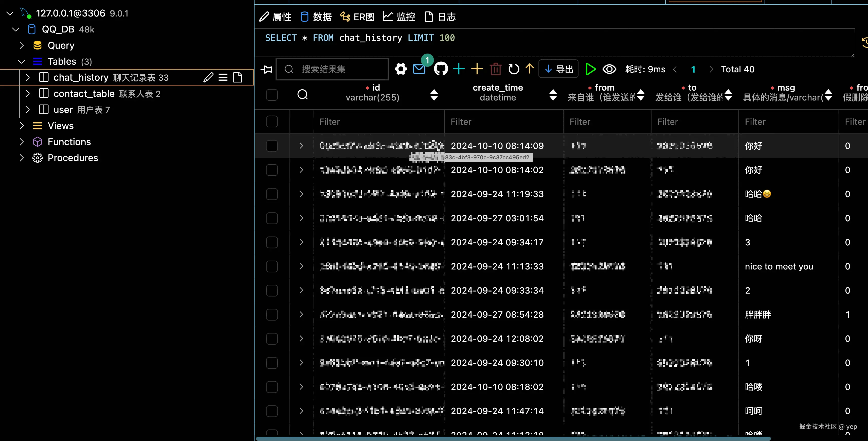Expand the contact_table tree node

point(28,94)
